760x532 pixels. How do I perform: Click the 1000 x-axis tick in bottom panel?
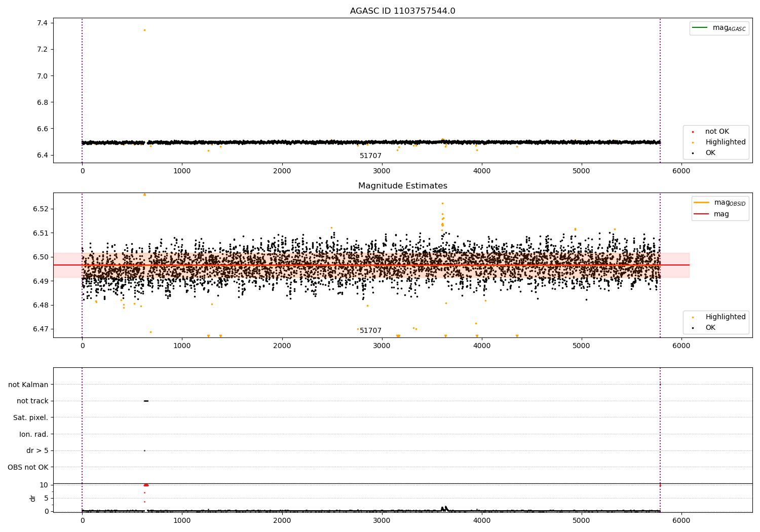click(182, 520)
